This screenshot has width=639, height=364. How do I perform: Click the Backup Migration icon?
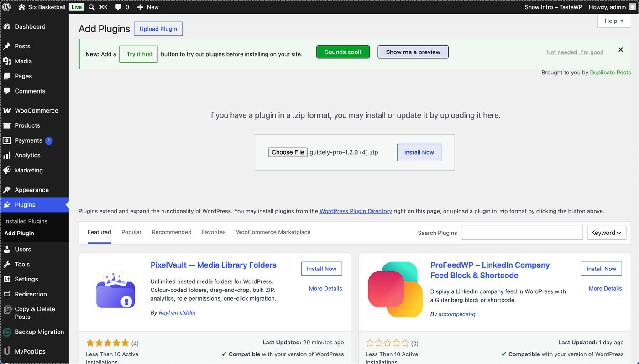point(7,332)
